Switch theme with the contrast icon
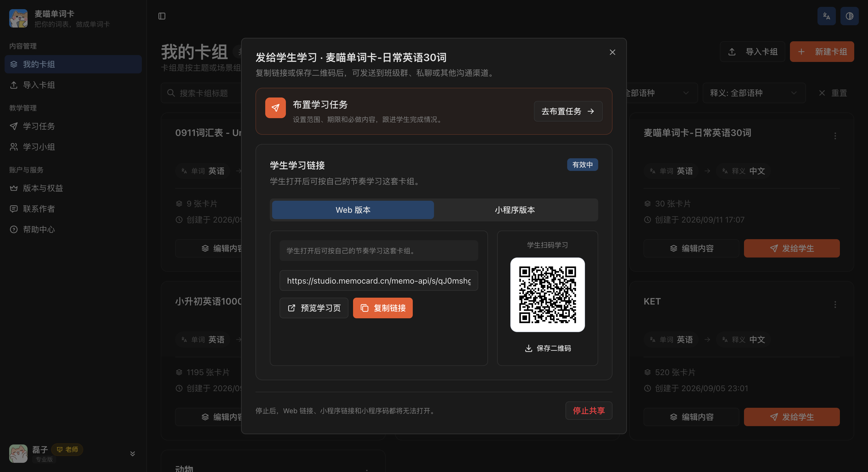This screenshot has height=472, width=868. (x=849, y=16)
